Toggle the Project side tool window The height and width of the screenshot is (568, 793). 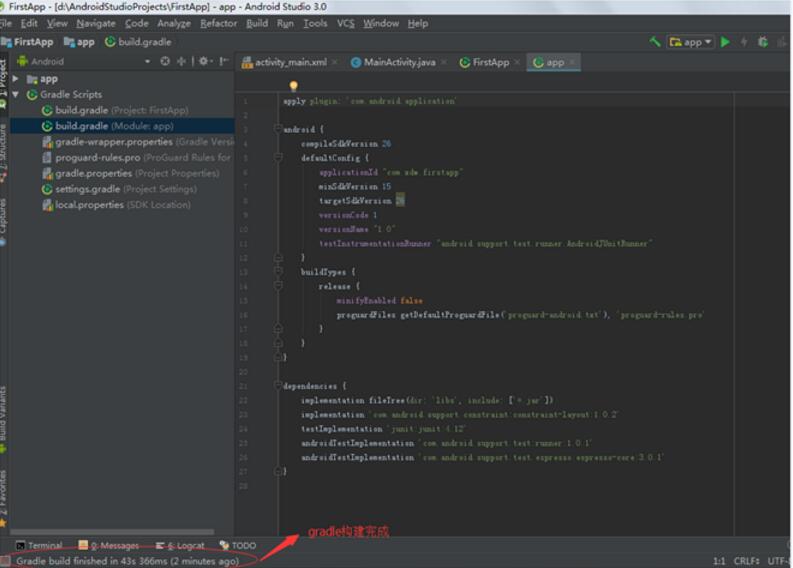pyautogui.click(x=4, y=83)
